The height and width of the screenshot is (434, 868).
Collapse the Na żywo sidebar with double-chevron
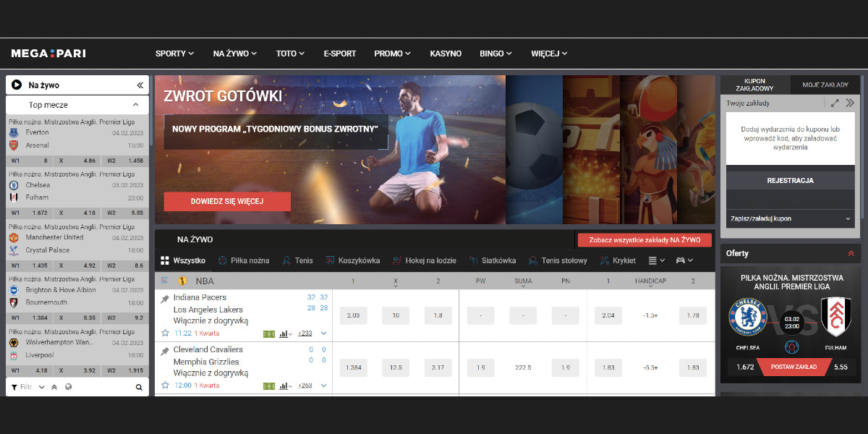140,85
